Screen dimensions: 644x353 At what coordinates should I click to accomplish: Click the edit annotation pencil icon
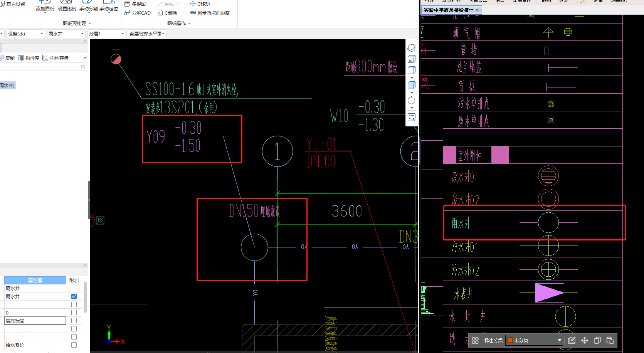[572, 340]
